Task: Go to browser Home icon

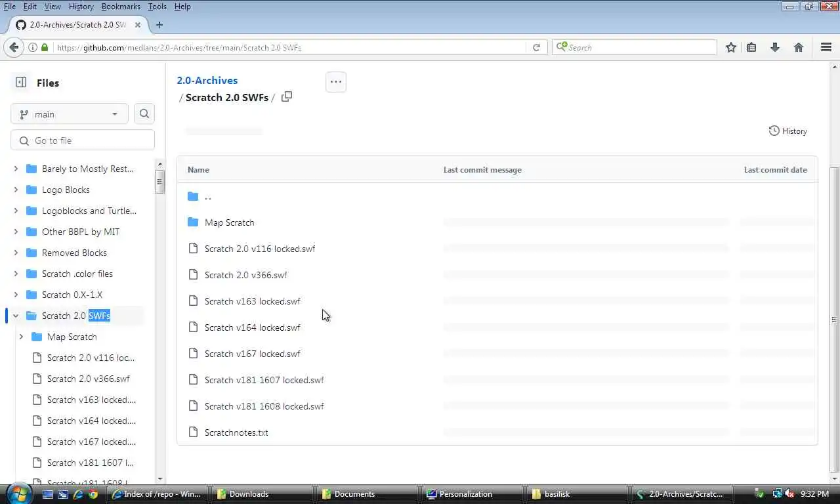Action: [799, 47]
